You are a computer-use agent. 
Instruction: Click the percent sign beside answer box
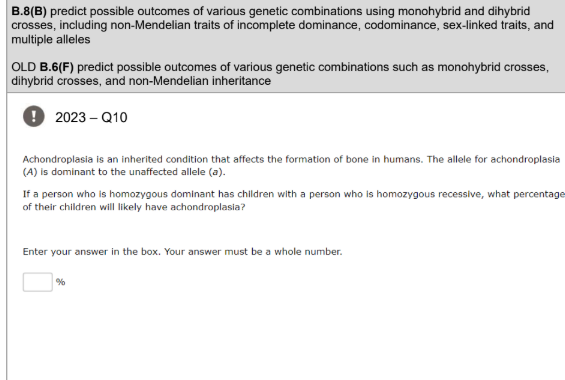[x=61, y=282]
